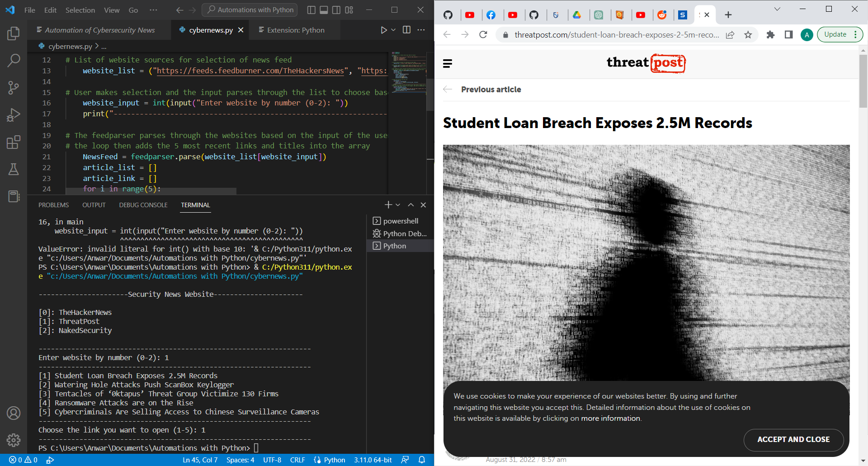Bookmark this page with the star icon

click(748, 35)
